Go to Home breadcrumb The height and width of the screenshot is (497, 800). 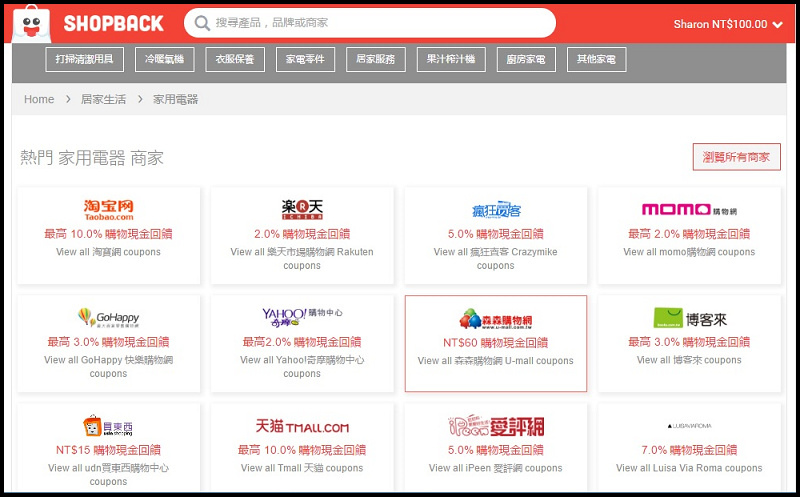click(x=39, y=100)
